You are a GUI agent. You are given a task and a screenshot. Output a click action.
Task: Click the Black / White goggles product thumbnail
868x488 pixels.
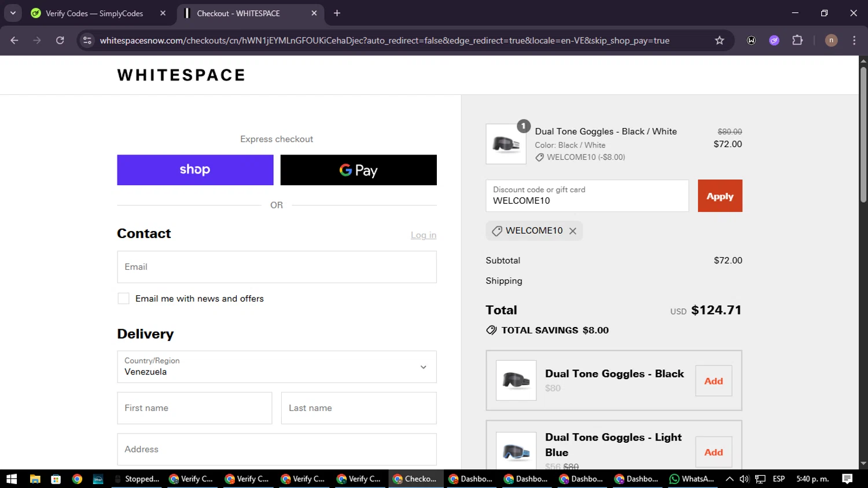point(506,144)
